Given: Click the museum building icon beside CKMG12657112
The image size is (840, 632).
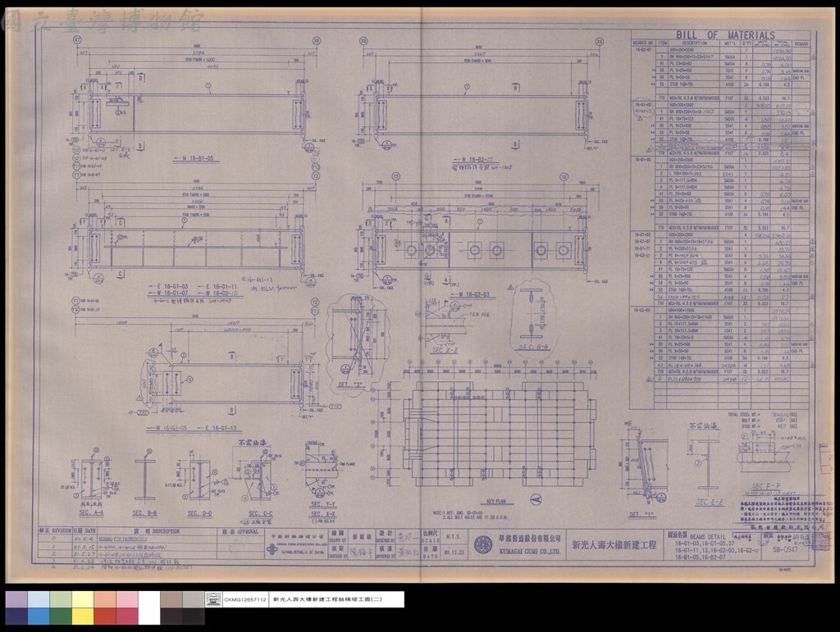Looking at the screenshot, I should [x=214, y=599].
